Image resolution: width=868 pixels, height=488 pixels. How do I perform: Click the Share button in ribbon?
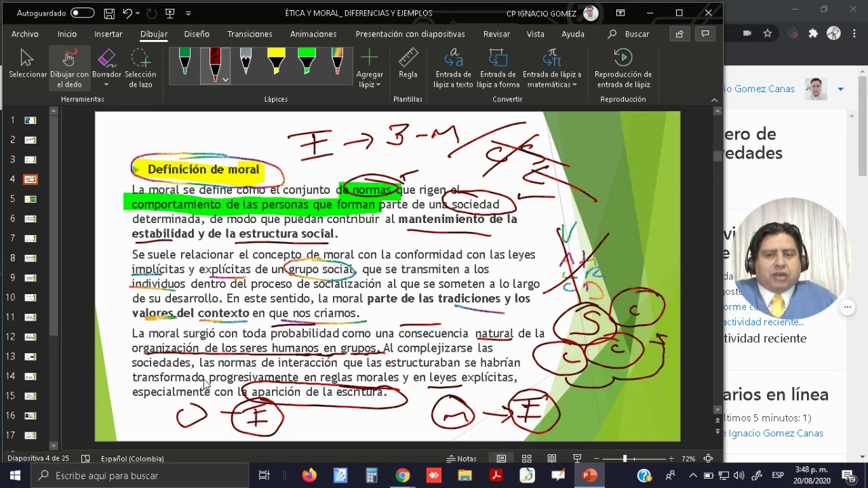679,34
